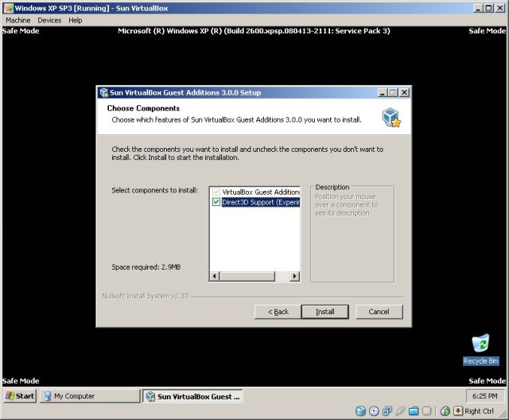The width and height of the screenshot is (509, 420).
Task: Switch to Sun VirtualBox Guest taskbar button
Action: pos(192,396)
